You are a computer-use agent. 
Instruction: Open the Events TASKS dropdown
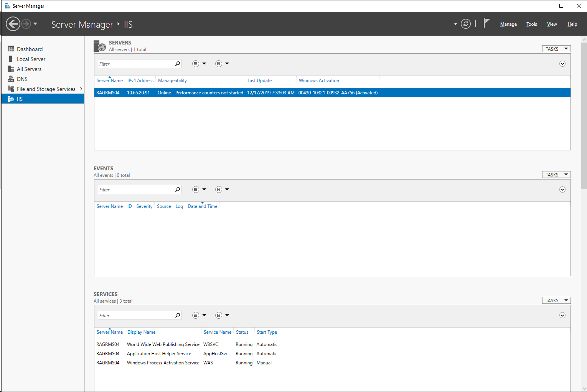tap(556, 175)
